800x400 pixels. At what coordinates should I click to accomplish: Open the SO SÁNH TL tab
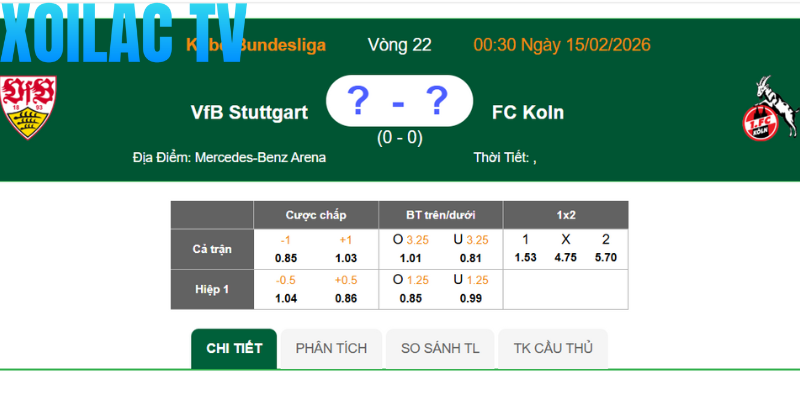[440, 348]
